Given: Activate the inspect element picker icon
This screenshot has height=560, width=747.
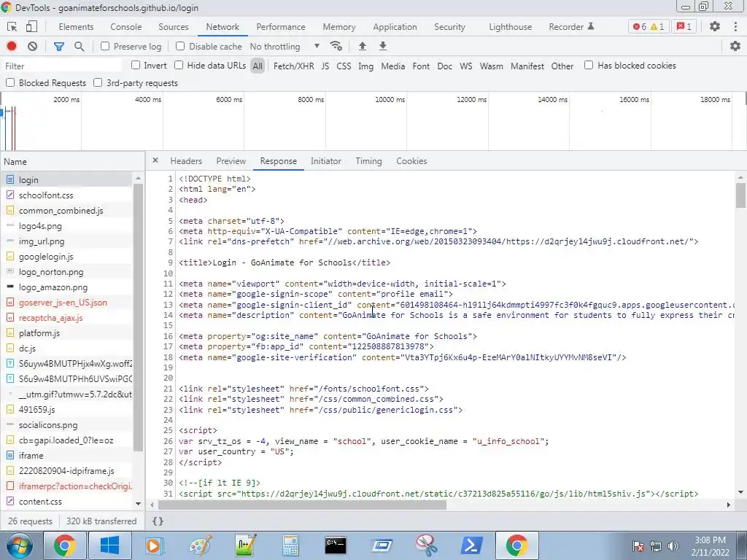Looking at the screenshot, I should 12,27.
